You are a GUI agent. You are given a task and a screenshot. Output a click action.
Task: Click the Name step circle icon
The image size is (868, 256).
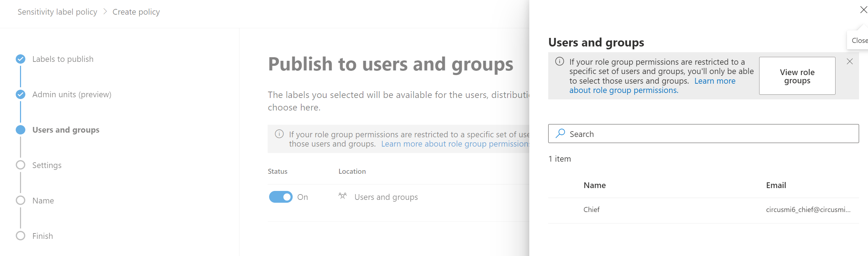[21, 200]
